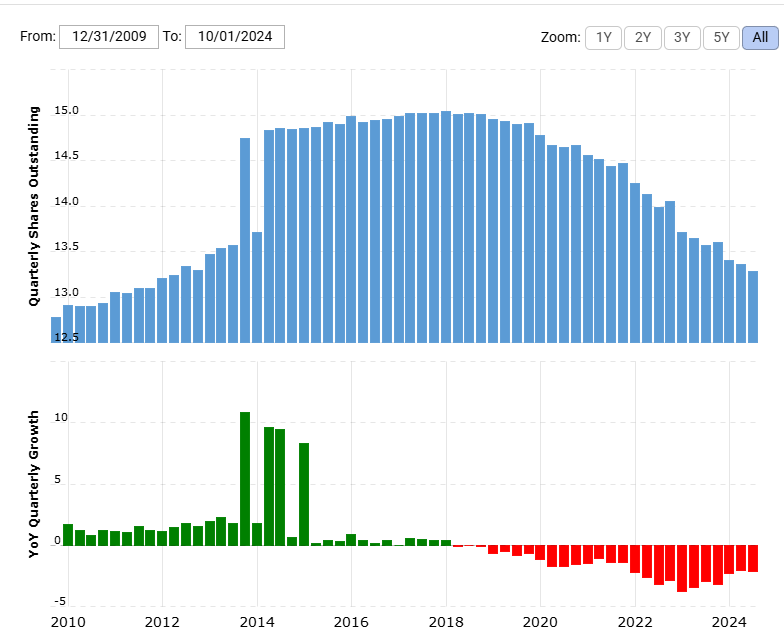Image resolution: width=784 pixels, height=632 pixels.
Task: Click the 13.0 y-axis value
Action: tap(66, 292)
